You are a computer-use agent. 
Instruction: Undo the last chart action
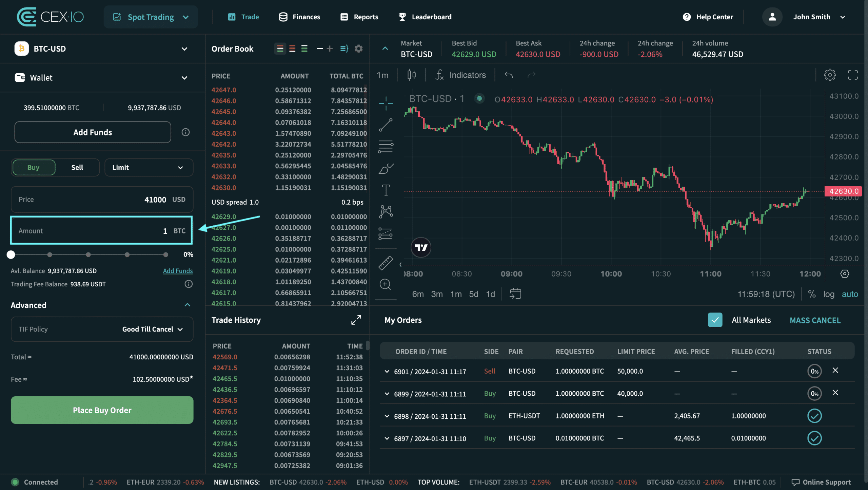pyautogui.click(x=509, y=75)
